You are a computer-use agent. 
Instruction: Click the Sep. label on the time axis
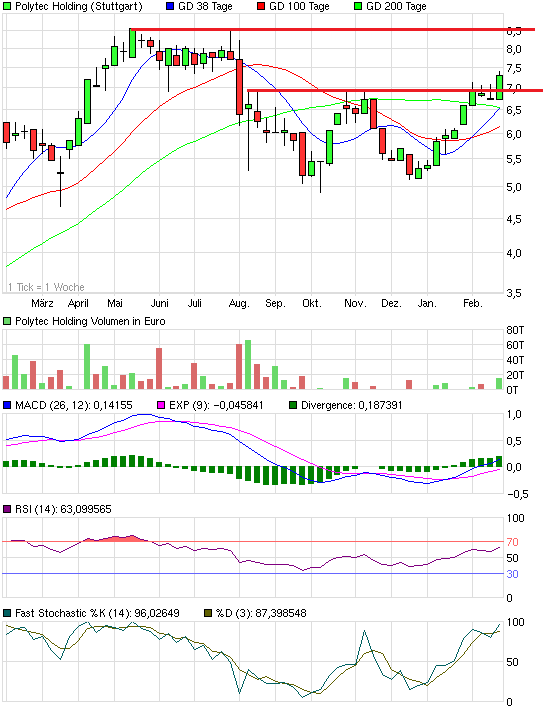[275, 303]
